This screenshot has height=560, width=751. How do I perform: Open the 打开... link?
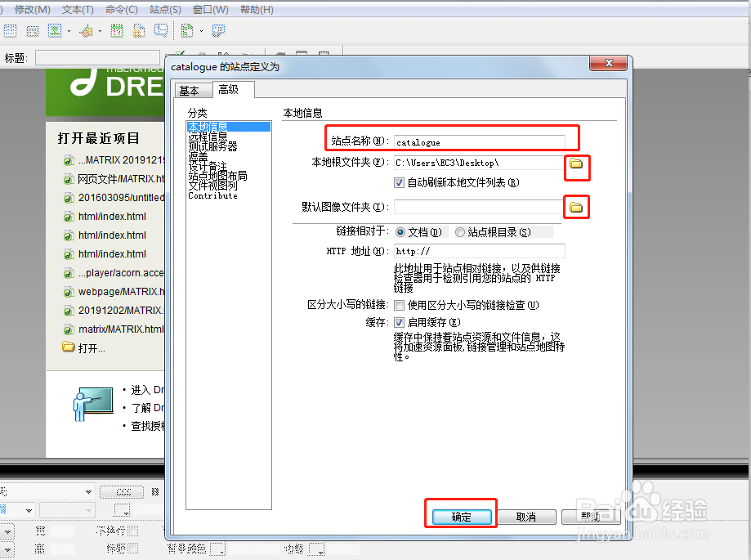[92, 348]
